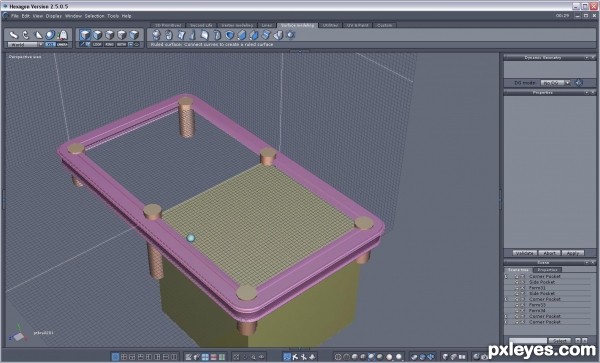Click the gear-shaped last surface modeling tool
Screen dimensions: 600x363
click(291, 35)
